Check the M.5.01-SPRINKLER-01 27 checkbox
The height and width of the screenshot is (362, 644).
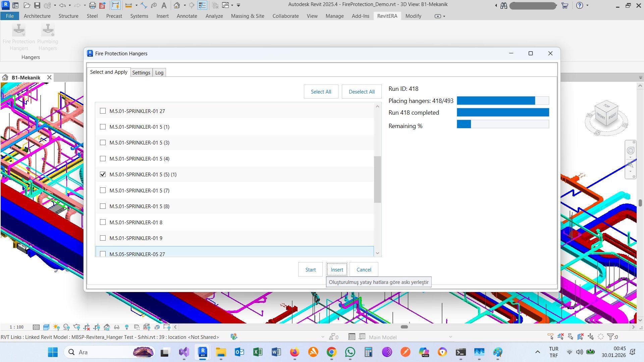103,111
